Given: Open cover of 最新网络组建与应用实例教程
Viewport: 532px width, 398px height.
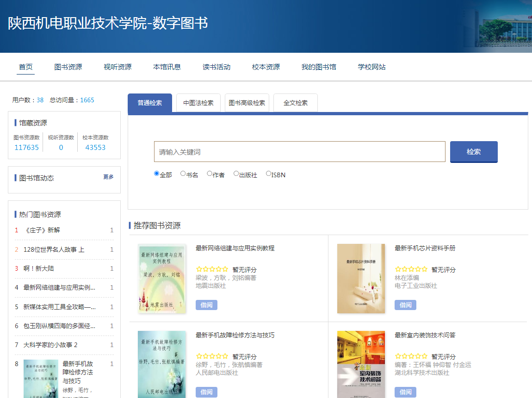Looking at the screenshot, I should (162, 279).
